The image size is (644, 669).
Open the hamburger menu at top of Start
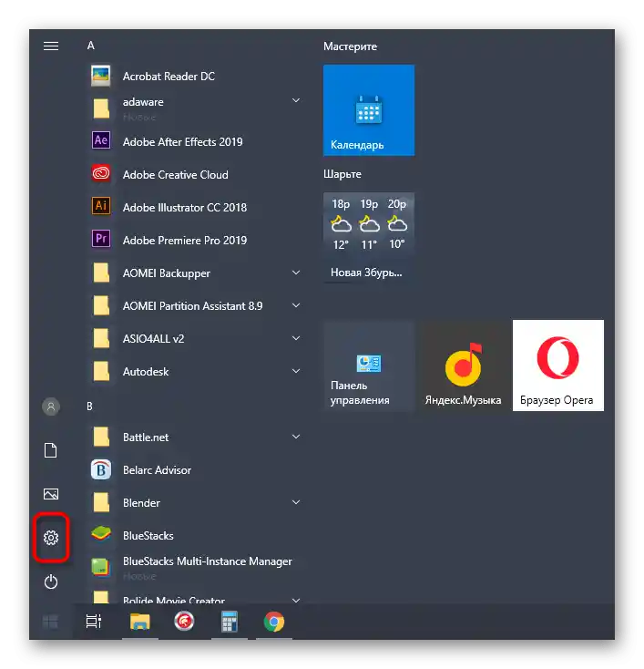[x=51, y=46]
